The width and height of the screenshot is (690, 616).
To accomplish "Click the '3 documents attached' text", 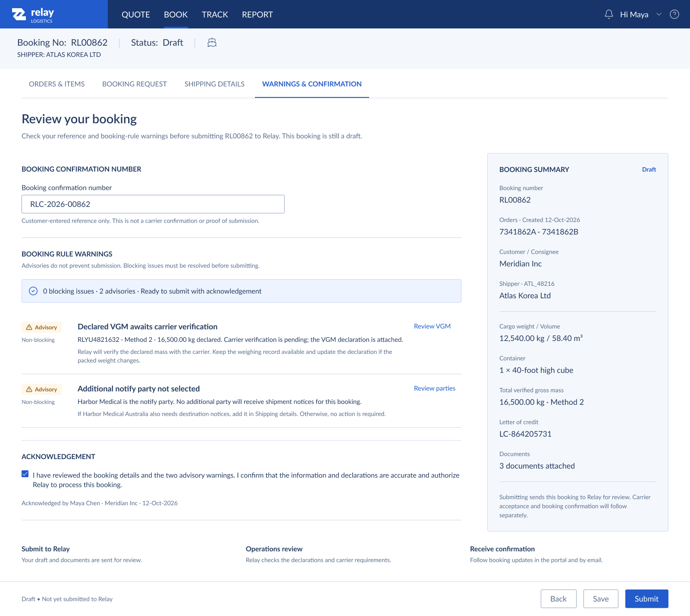I will (537, 466).
